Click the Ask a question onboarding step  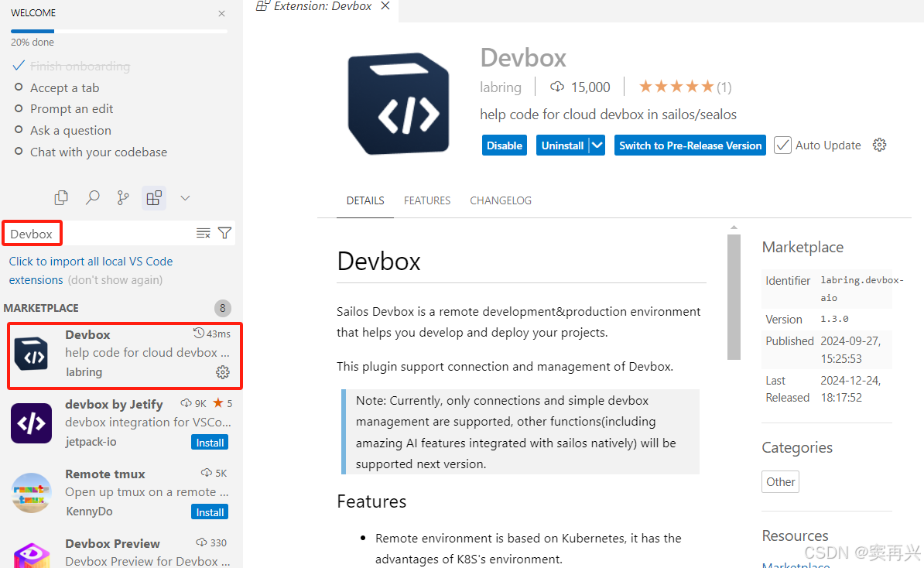point(70,130)
